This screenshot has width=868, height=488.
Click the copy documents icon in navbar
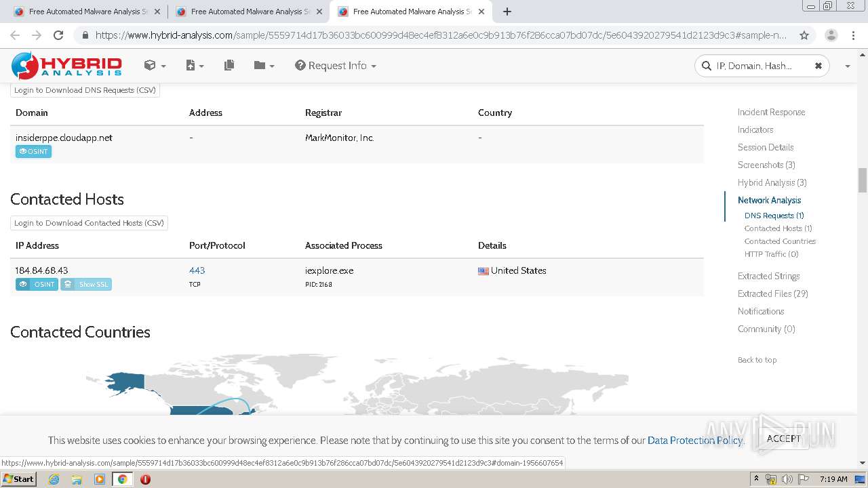tap(229, 66)
